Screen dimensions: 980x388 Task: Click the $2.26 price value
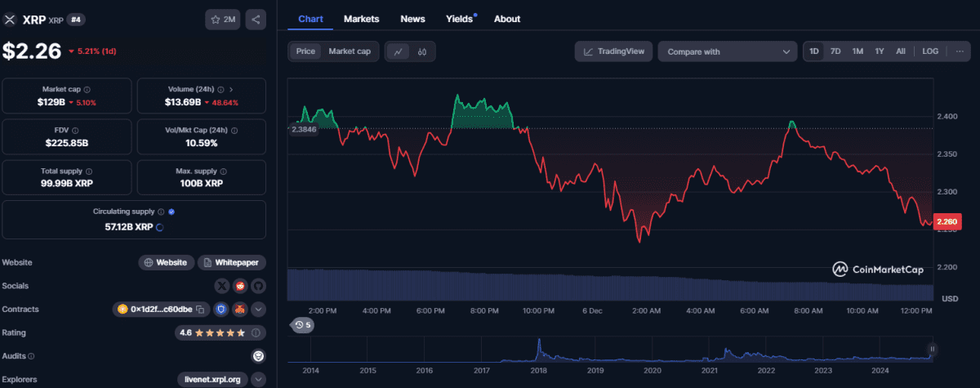pyautogui.click(x=32, y=51)
